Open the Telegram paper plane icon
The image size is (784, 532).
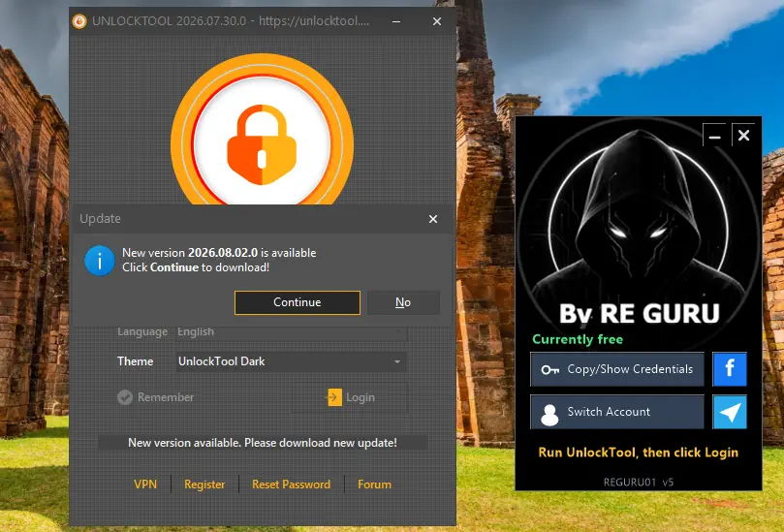[x=730, y=412]
